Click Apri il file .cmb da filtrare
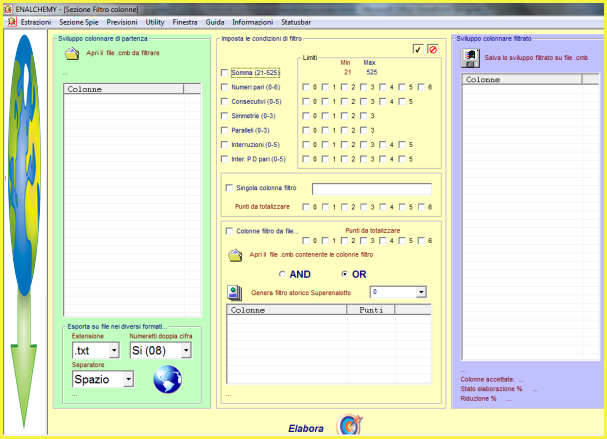Screen dimensions: 607x439 (x=123, y=53)
